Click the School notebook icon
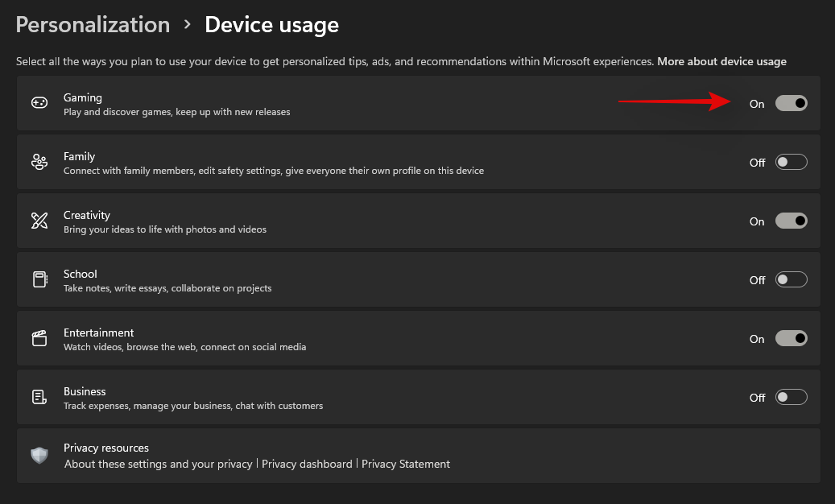 coord(39,279)
